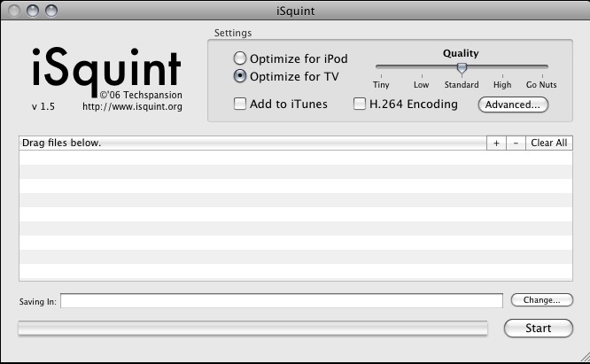Click the iSquint window title

click(295, 11)
